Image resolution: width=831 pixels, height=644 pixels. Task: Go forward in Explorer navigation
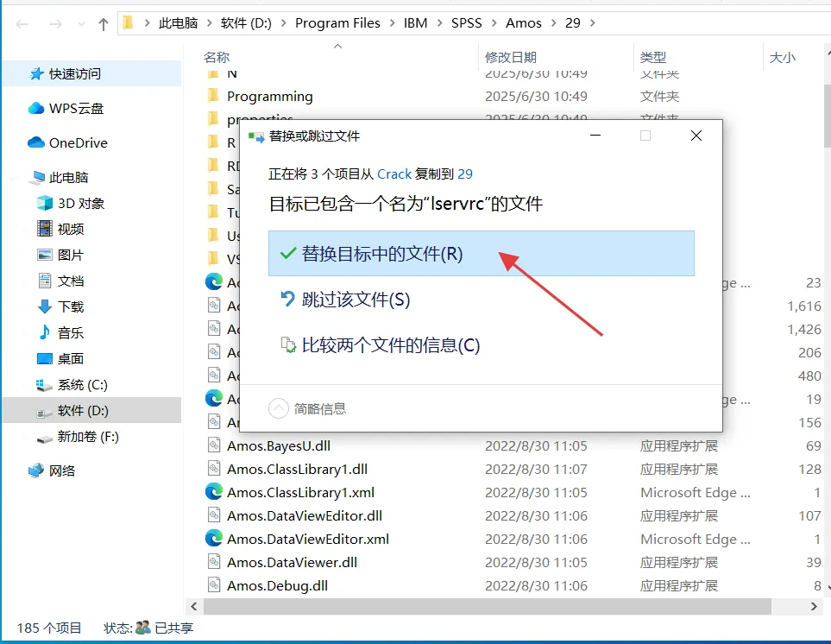click(55, 23)
